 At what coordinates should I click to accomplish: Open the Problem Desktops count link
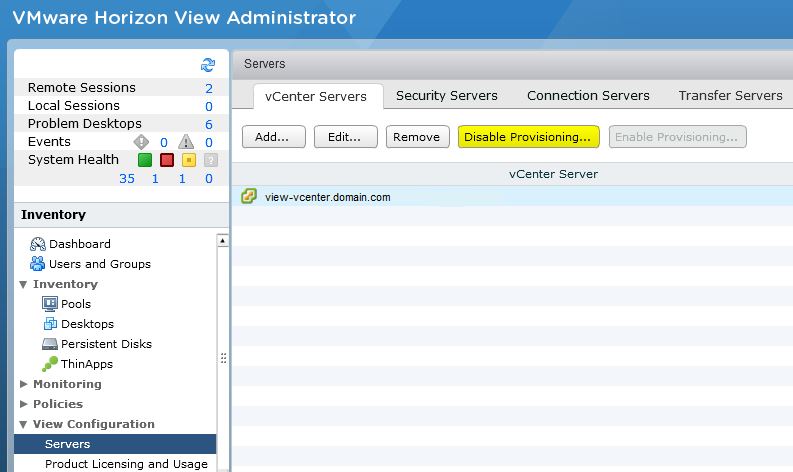[209, 124]
